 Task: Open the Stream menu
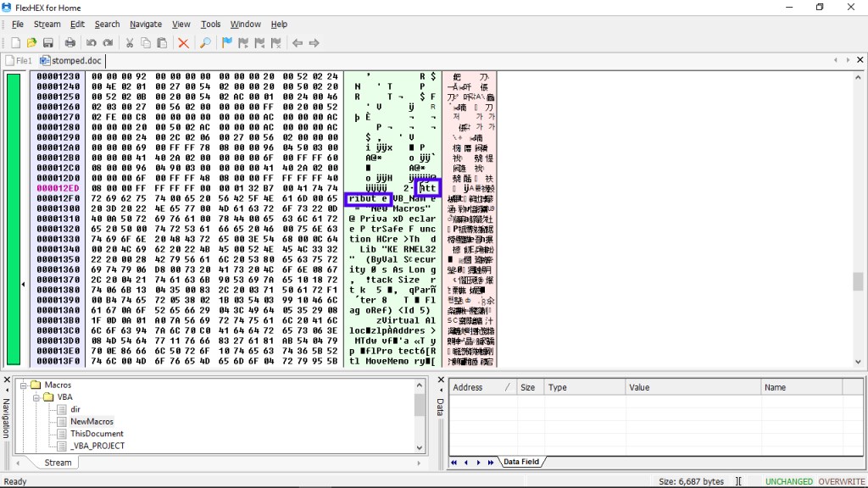tap(47, 25)
